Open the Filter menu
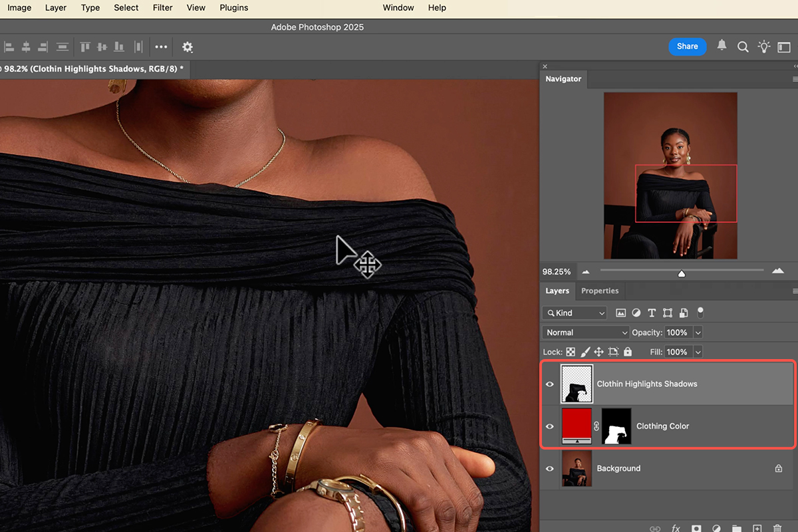798x532 pixels. tap(162, 8)
